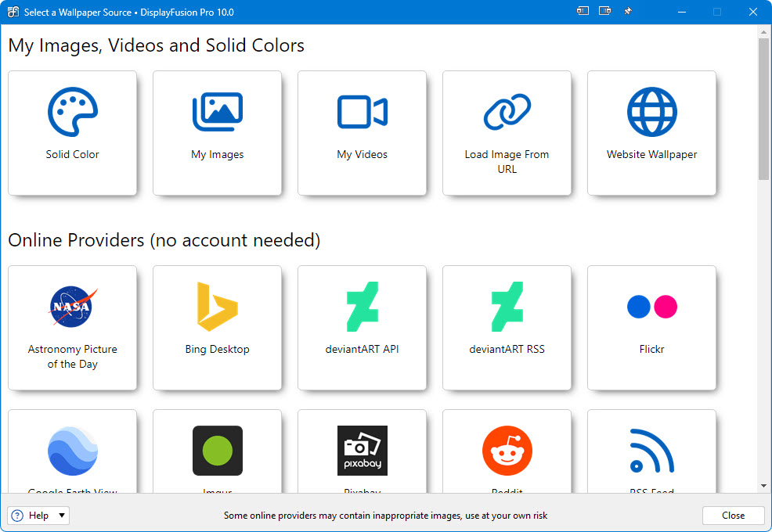The height and width of the screenshot is (532, 772).
Task: Click the Load Image From URL tile
Action: click(x=507, y=132)
